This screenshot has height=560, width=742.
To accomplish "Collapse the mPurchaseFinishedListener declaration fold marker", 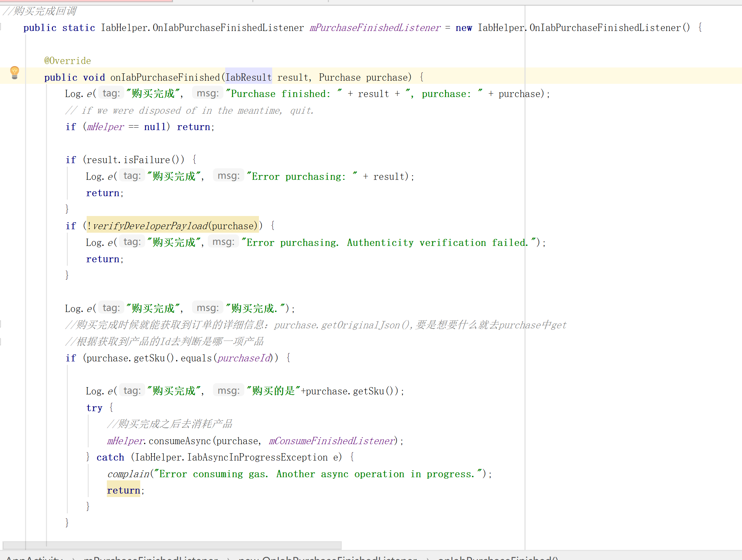I will tap(1, 27).
